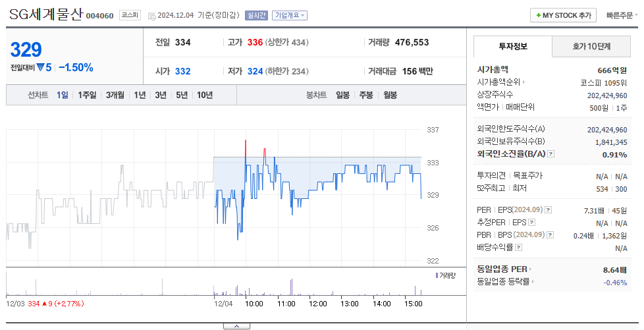Open the 동일업종 PER link
644x330 pixels.
coord(502,269)
